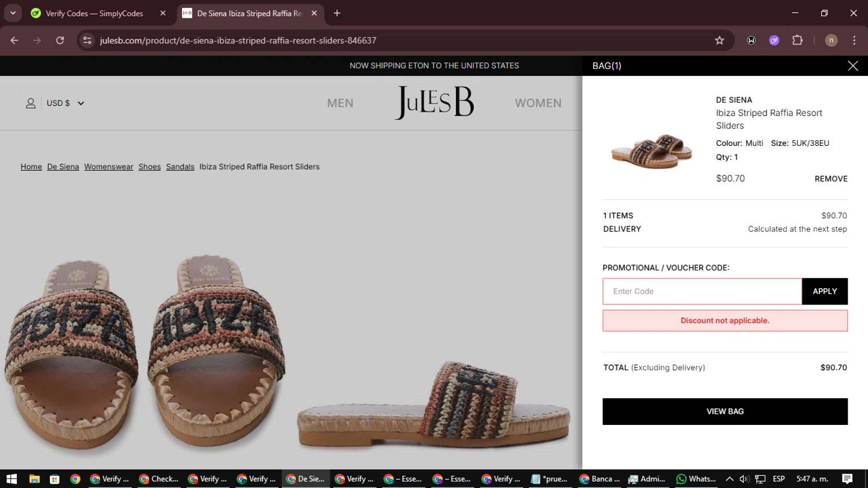View site information icon in address bar

[x=87, y=41]
